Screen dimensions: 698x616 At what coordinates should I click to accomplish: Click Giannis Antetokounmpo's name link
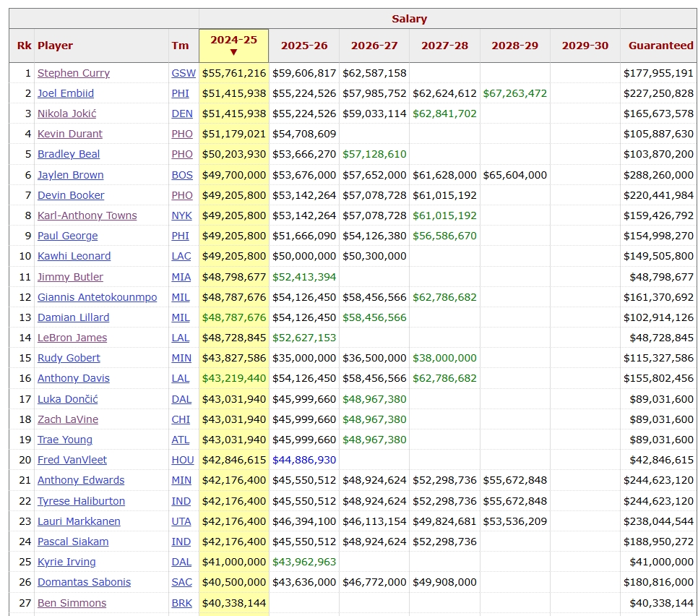(97, 297)
